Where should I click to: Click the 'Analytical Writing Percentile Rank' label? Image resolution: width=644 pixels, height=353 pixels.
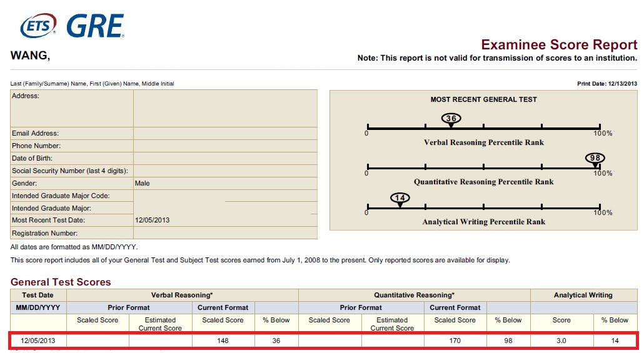[x=483, y=222]
